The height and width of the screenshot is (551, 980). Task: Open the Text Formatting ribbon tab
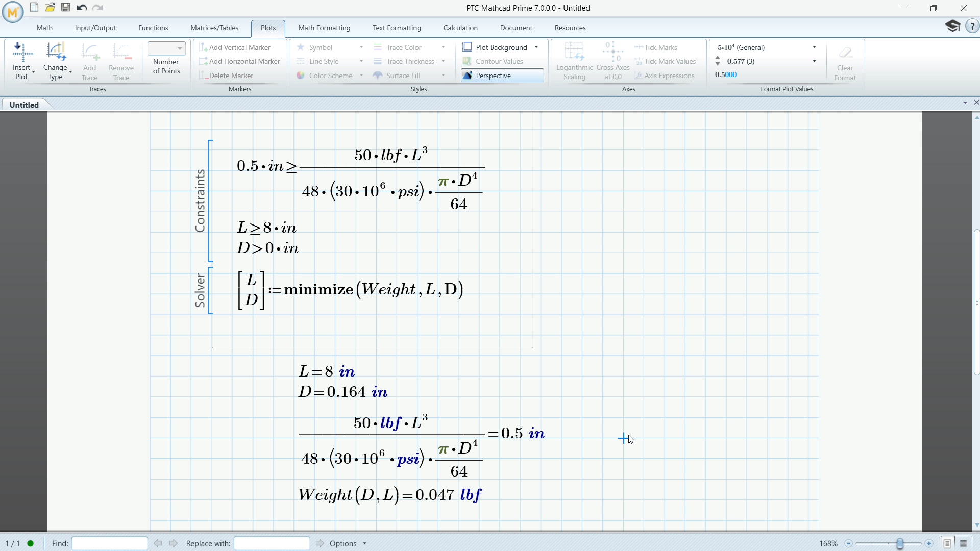tap(397, 28)
